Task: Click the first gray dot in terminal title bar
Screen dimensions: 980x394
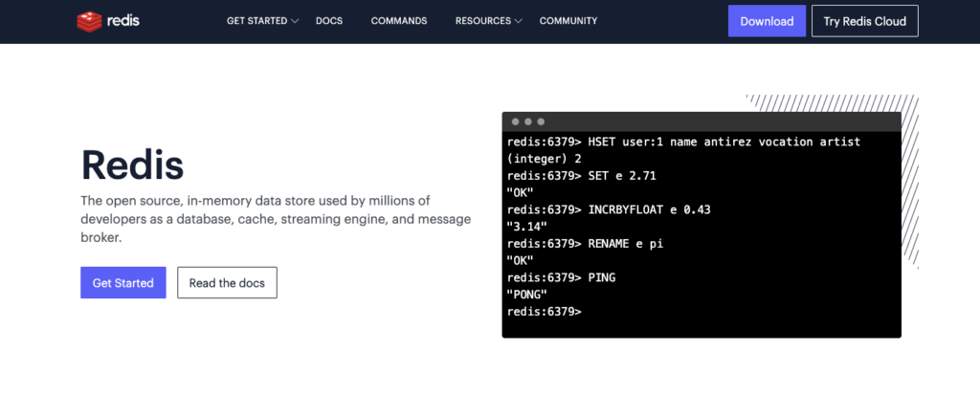Action: (516, 121)
